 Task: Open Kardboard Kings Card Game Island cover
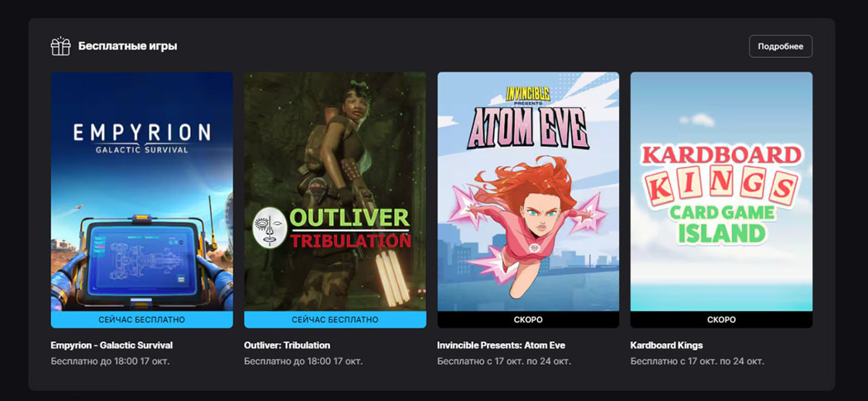tap(721, 191)
